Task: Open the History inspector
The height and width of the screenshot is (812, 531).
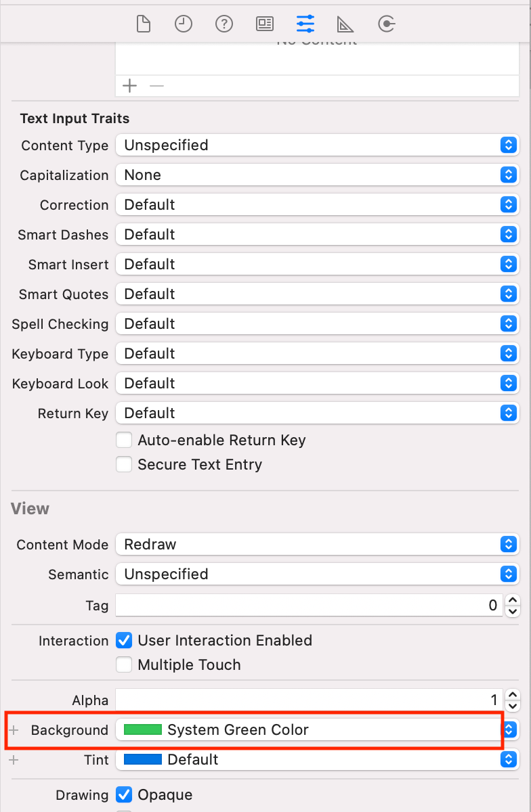Action: click(183, 24)
